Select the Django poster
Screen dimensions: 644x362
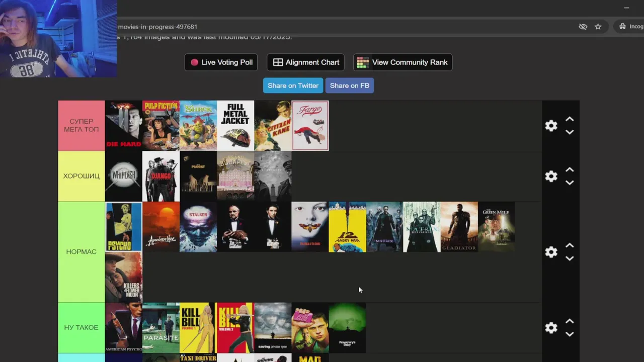(x=161, y=176)
